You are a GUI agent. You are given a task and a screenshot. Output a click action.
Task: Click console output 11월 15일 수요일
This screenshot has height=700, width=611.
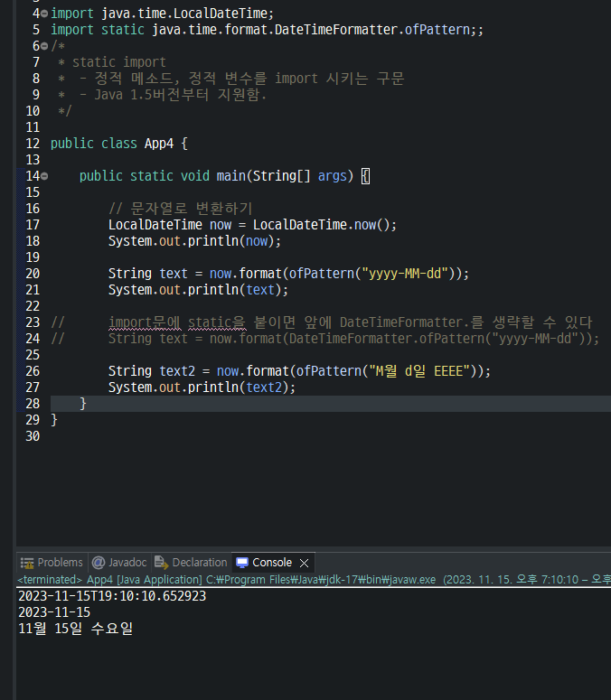tap(76, 629)
